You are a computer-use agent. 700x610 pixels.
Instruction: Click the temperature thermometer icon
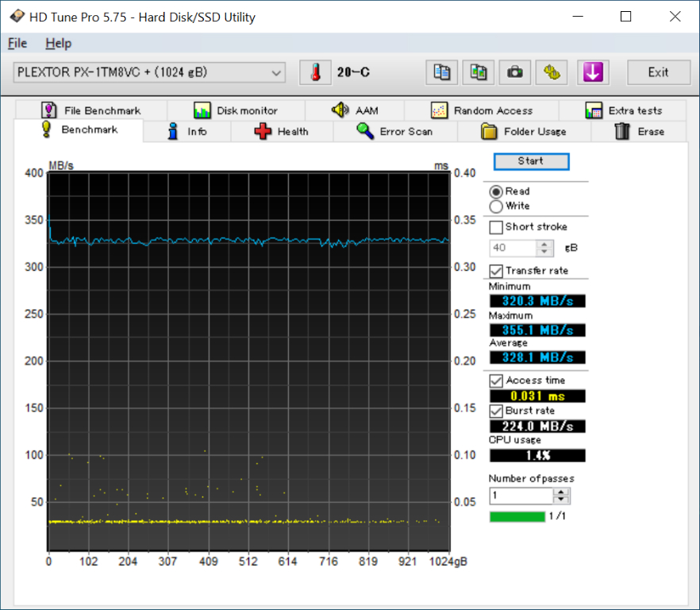pos(315,72)
